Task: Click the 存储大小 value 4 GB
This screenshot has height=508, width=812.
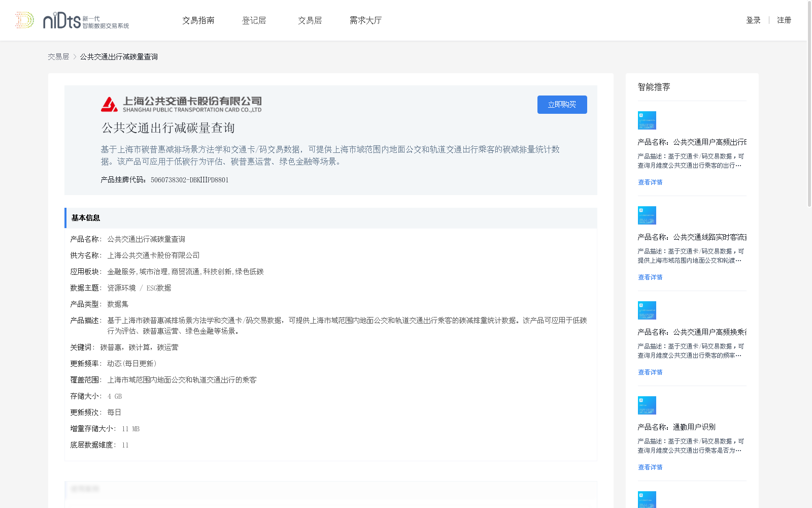Action: [115, 396]
